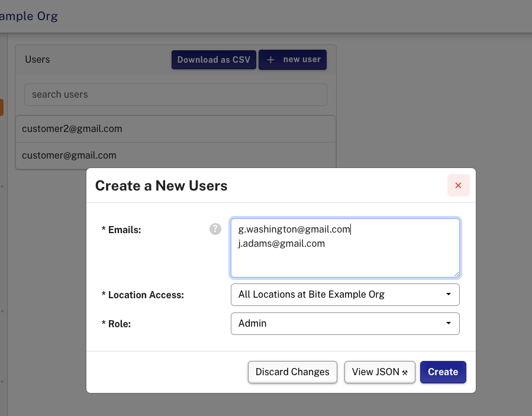This screenshot has width=532, height=416.
Task: Click the plus icon on new user button
Action: (270, 60)
